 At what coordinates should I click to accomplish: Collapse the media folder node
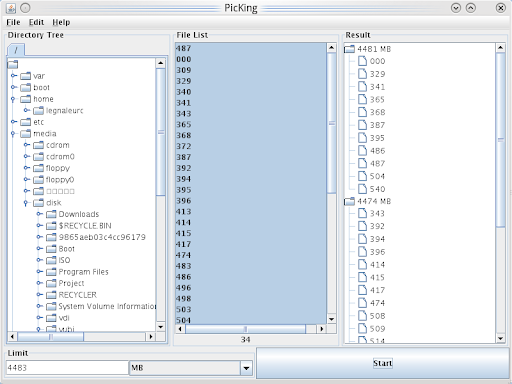(13, 134)
